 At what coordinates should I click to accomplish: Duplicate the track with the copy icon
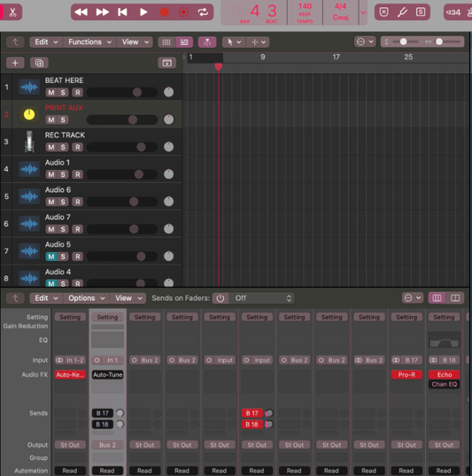tap(39, 63)
